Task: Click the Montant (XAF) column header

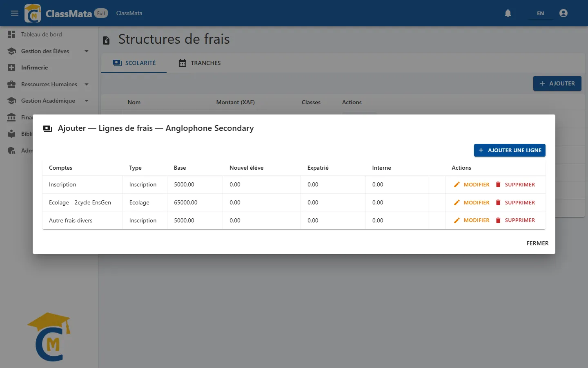Action: point(235,102)
